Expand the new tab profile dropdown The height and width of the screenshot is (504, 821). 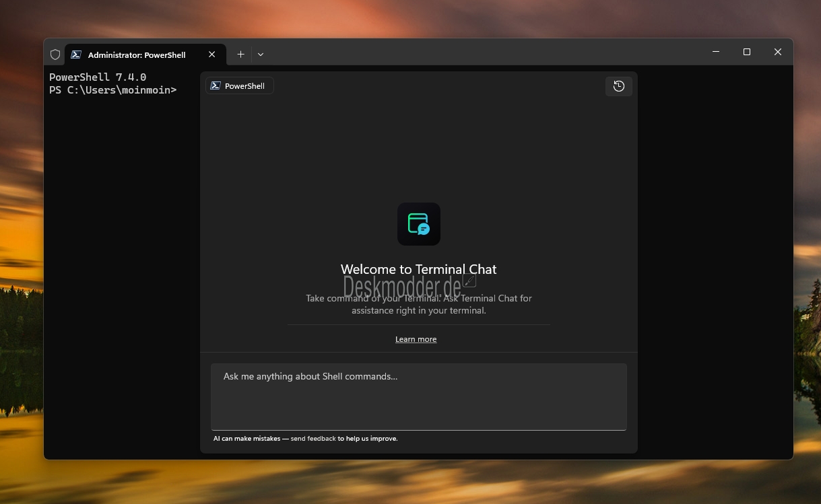(x=261, y=55)
